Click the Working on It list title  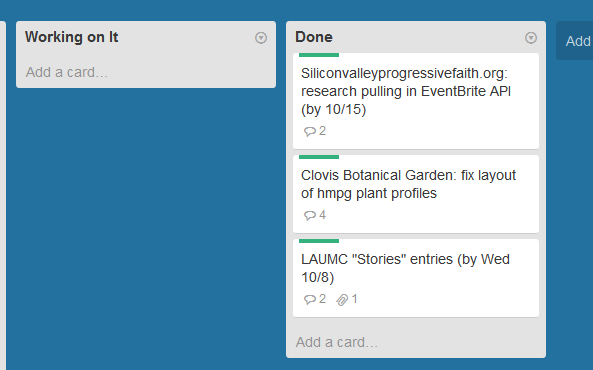click(71, 37)
